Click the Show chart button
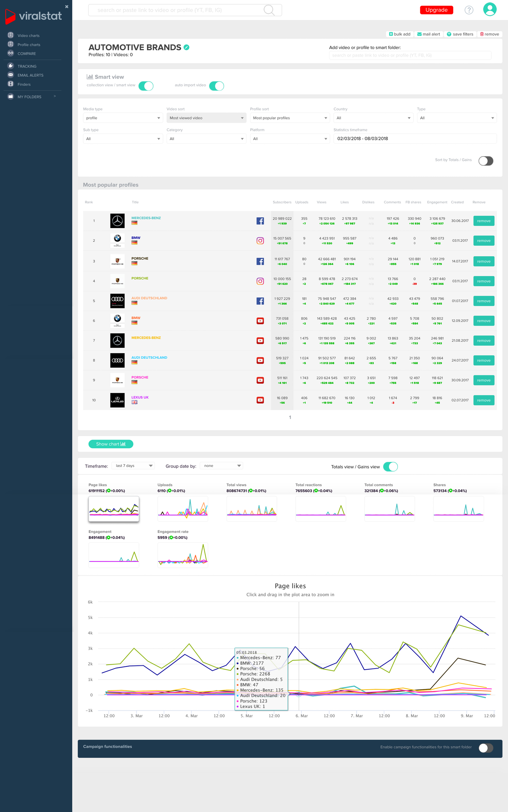Viewport: 508px width, 812px height. tap(111, 444)
